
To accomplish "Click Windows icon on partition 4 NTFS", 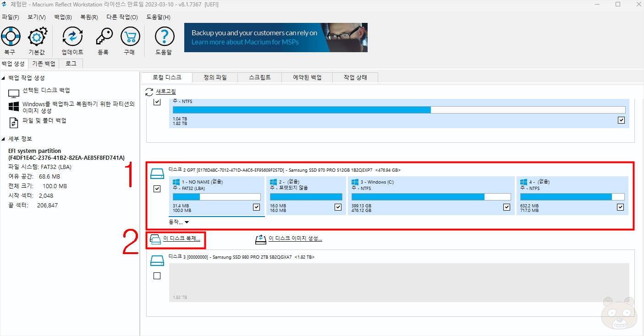I will 524,182.
